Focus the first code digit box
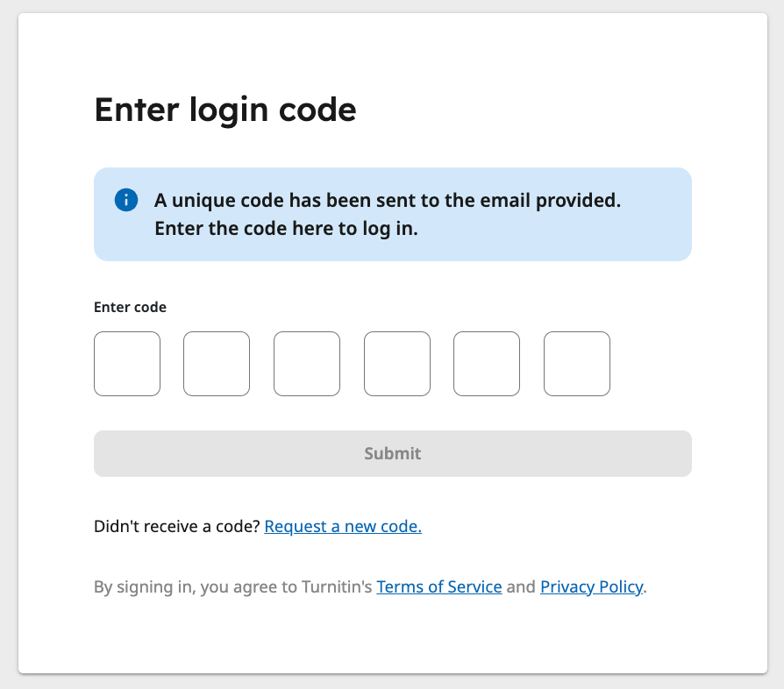The width and height of the screenshot is (784, 689). point(127,364)
